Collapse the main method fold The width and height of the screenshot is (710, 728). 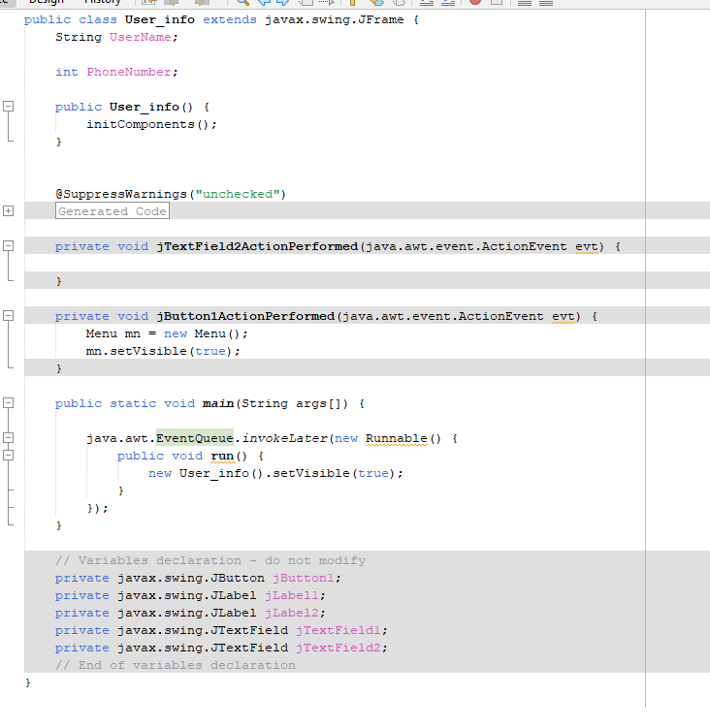coord(9,403)
